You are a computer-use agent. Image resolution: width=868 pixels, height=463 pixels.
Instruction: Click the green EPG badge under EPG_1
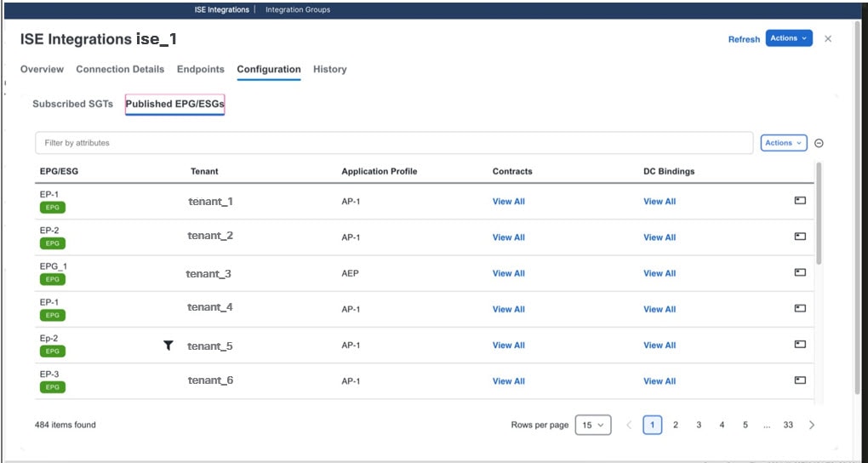[53, 279]
